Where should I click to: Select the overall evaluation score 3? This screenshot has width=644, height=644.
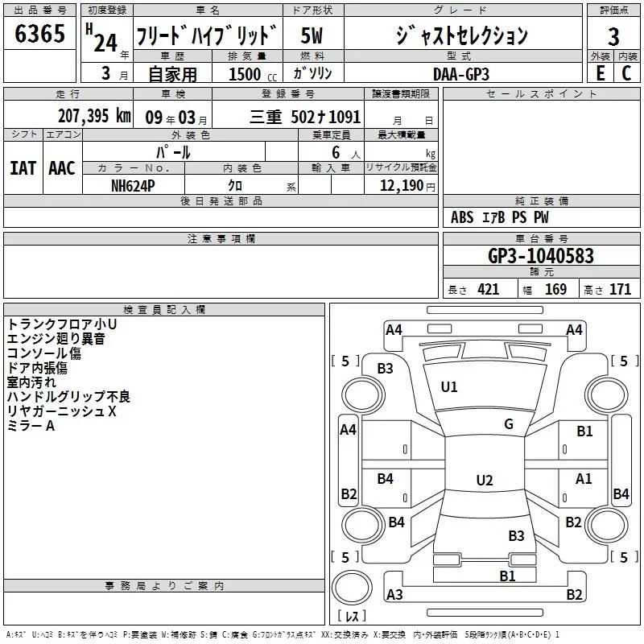point(613,36)
